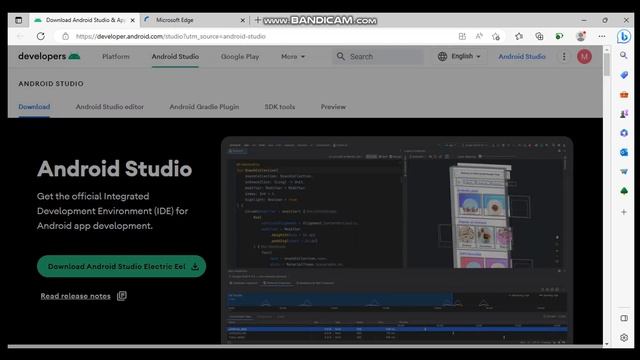The height and width of the screenshot is (360, 640).
Task: Open the SDK tools tab
Action: 280,107
